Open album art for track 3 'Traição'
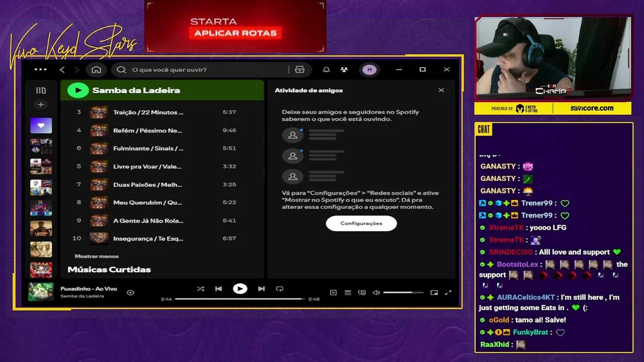 coord(99,112)
